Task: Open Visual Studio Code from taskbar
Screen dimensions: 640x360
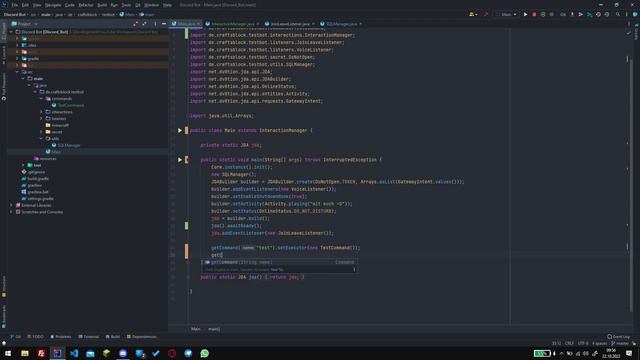Action: 74,353
